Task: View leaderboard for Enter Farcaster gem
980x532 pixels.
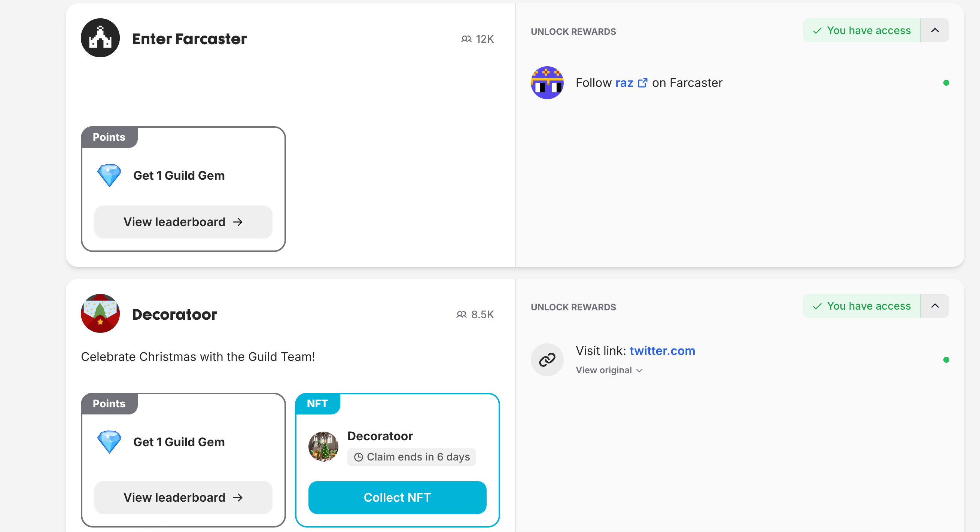Action: click(x=183, y=222)
